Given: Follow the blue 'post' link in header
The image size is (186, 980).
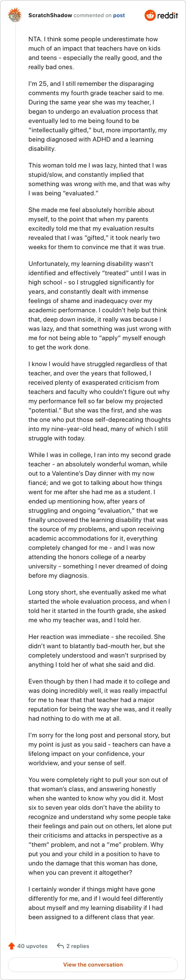Looking at the screenshot, I should tap(119, 15).
